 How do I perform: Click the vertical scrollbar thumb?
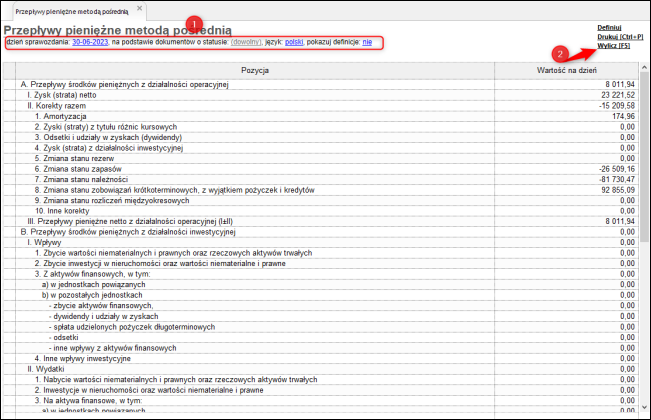coord(644,156)
